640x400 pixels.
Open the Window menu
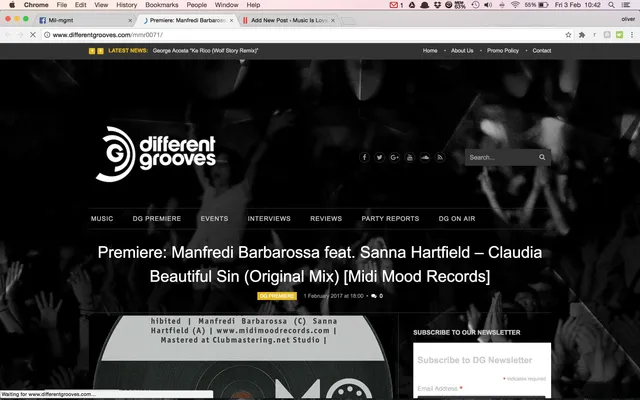227,5
